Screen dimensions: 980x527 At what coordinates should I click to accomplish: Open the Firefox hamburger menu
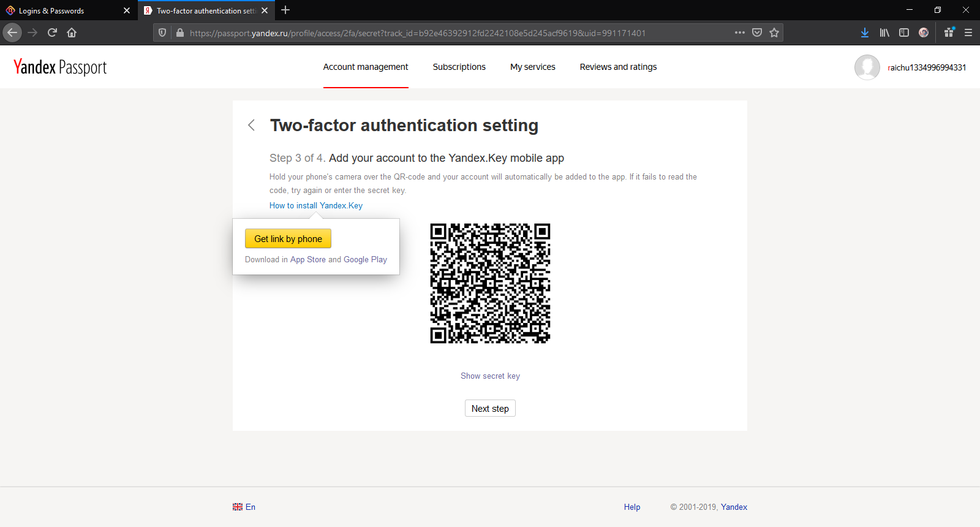pyautogui.click(x=968, y=32)
